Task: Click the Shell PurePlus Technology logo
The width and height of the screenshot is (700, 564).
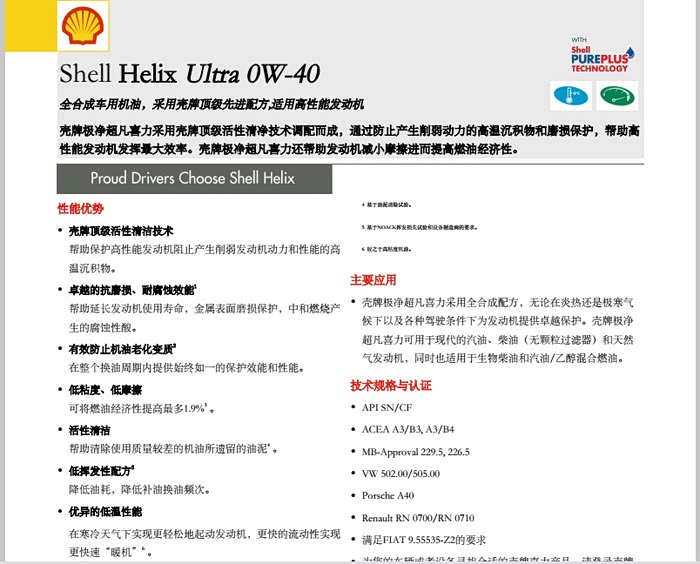Action: 602,54
